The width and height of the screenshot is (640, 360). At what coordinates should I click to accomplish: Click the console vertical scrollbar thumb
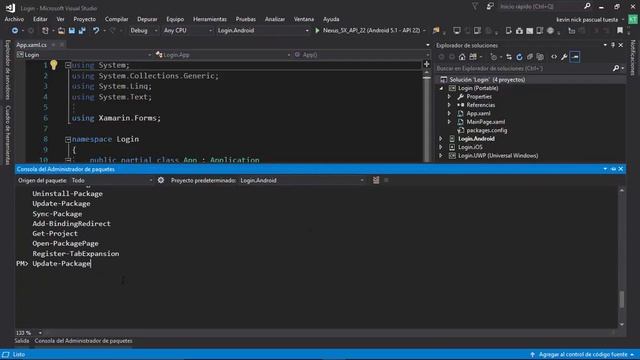coord(622,300)
